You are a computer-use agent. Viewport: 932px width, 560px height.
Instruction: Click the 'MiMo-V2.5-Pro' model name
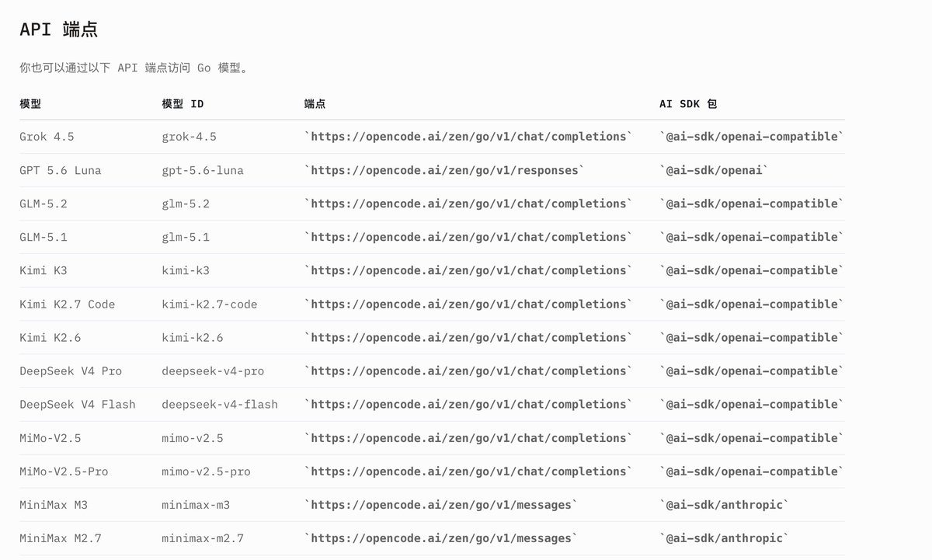tap(64, 471)
